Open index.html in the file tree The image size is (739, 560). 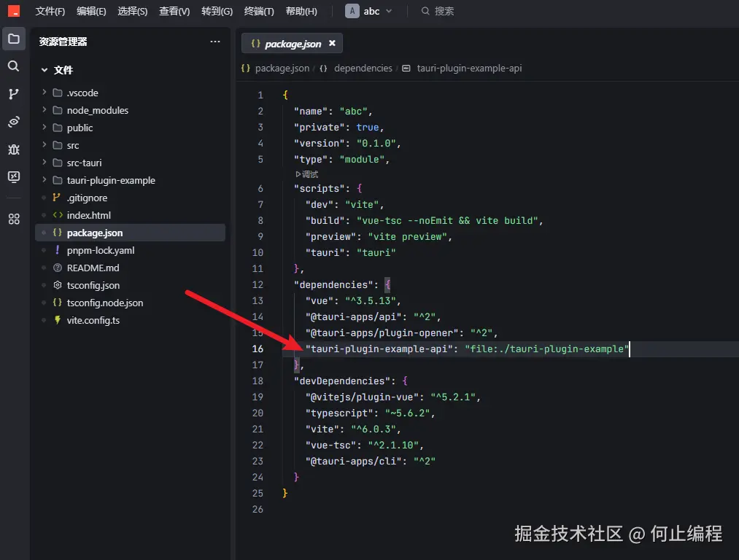(x=88, y=215)
